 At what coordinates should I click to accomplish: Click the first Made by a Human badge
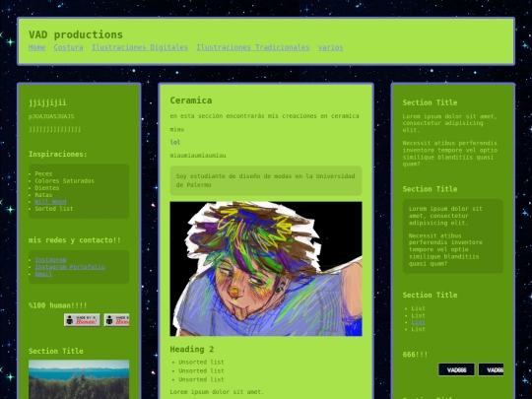click(x=82, y=320)
